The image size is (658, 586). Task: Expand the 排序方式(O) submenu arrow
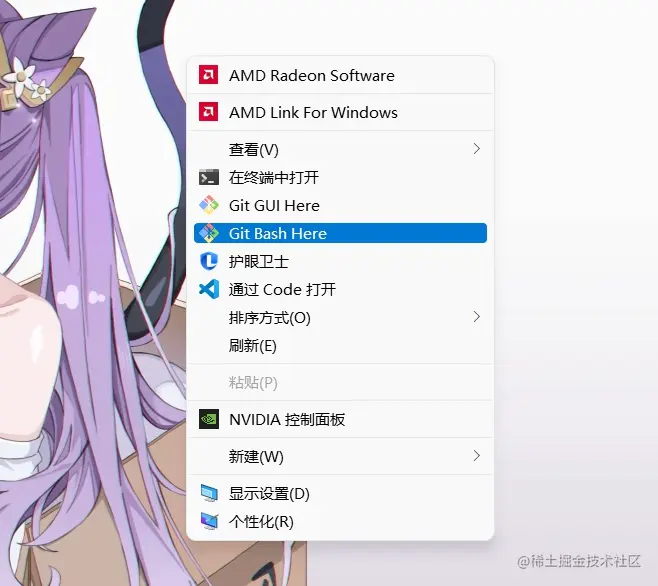pyautogui.click(x=476, y=317)
